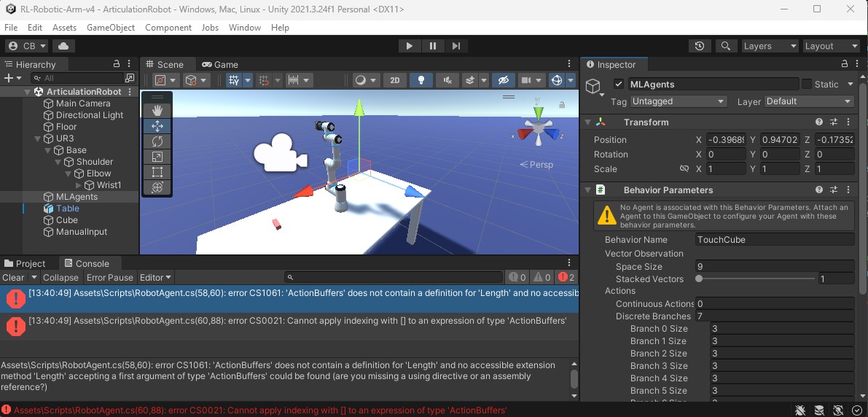Expand Wrist1 in Hierarchy
Screen dimensions: 868x417
tap(79, 185)
